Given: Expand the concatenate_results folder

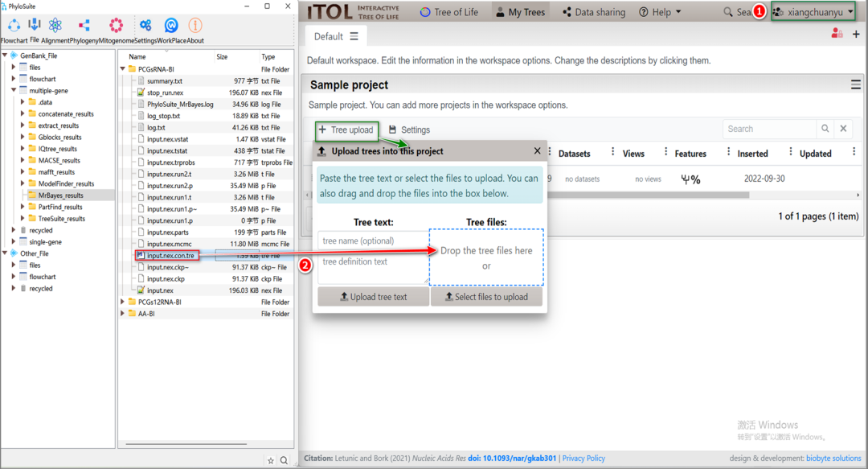Looking at the screenshot, I should click(x=23, y=113).
